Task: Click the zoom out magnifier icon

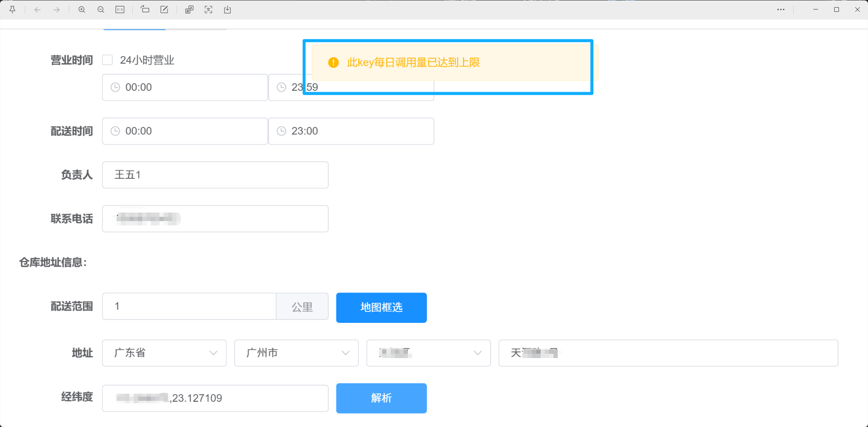Action: tap(101, 10)
